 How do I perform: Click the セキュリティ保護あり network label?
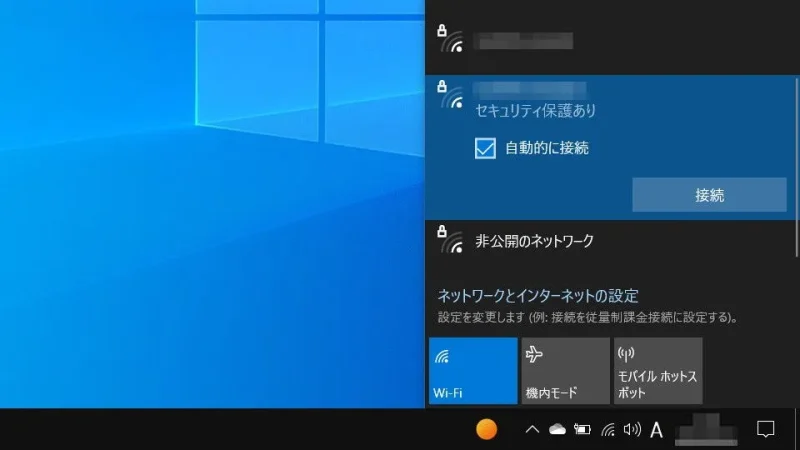point(535,111)
